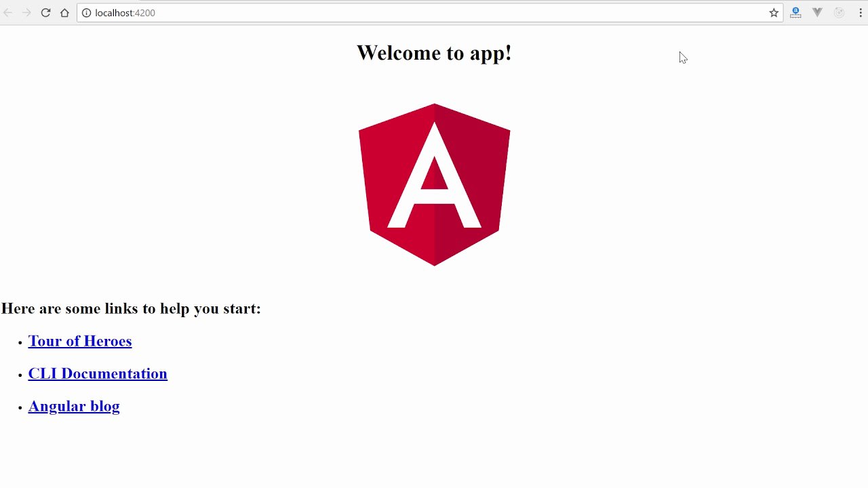Go back in browser history
Image resolution: width=868 pixels, height=488 pixels.
click(8, 13)
